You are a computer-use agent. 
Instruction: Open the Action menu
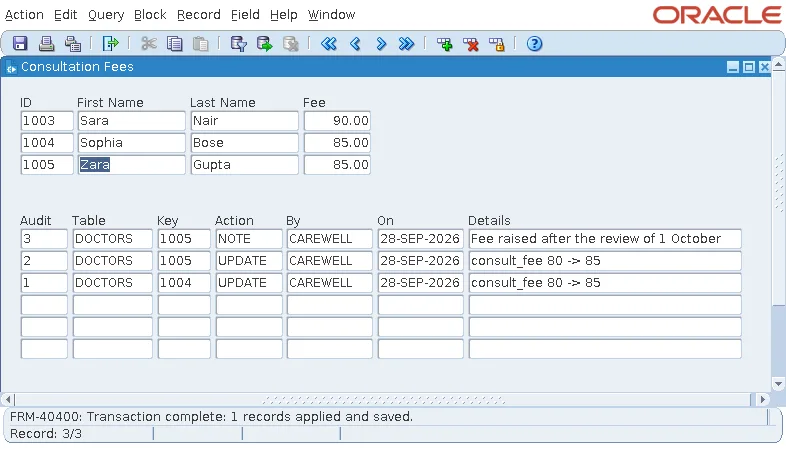click(24, 15)
